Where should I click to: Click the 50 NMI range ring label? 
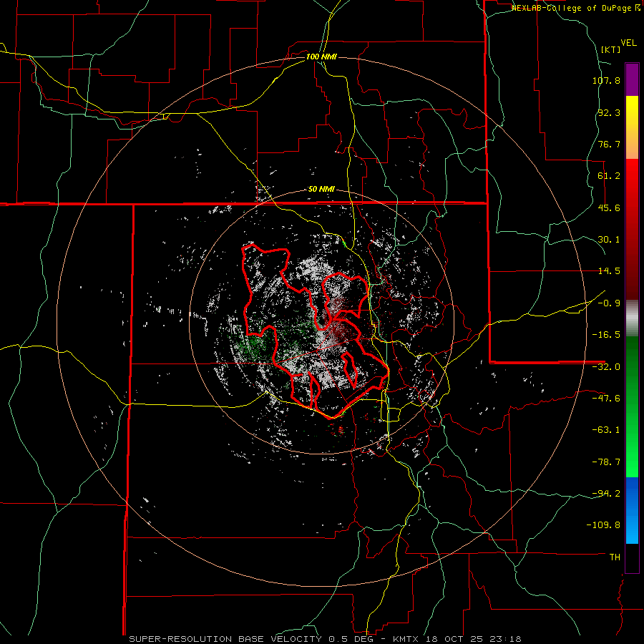click(x=321, y=190)
